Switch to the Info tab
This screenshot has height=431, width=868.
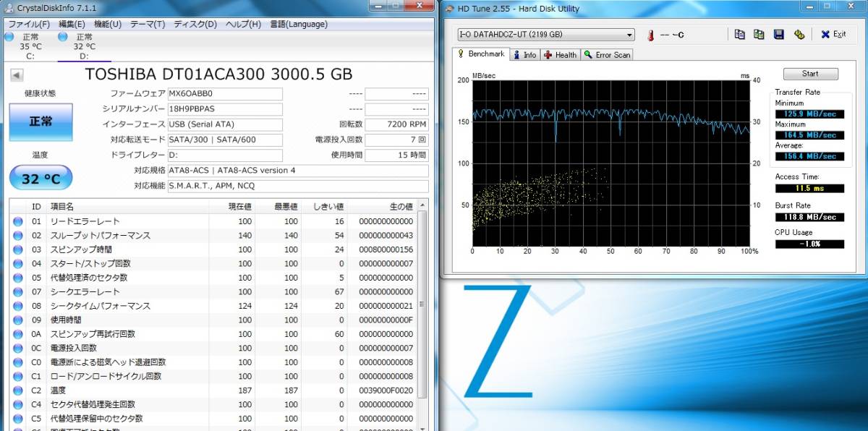pos(524,55)
